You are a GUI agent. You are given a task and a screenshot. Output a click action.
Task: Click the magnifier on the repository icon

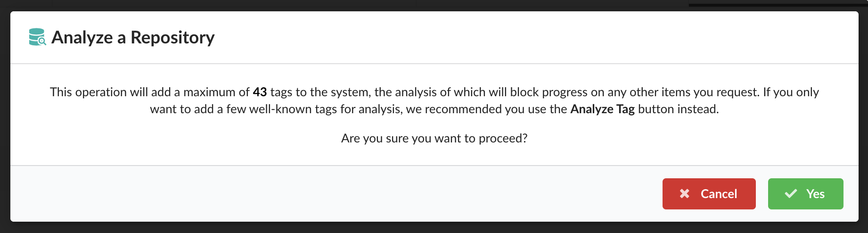point(42,42)
